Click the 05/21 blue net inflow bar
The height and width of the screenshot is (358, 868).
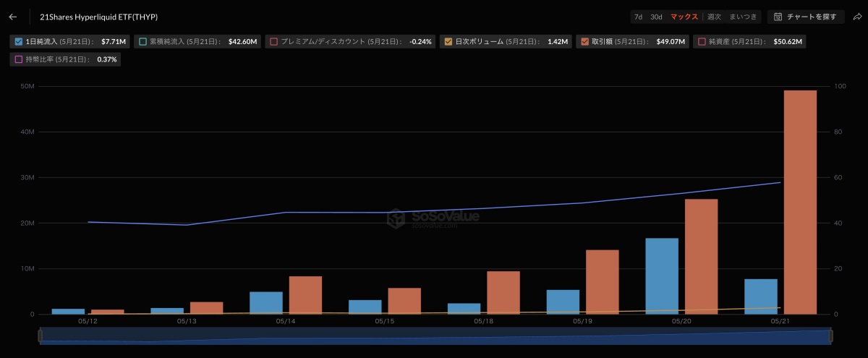click(761, 297)
